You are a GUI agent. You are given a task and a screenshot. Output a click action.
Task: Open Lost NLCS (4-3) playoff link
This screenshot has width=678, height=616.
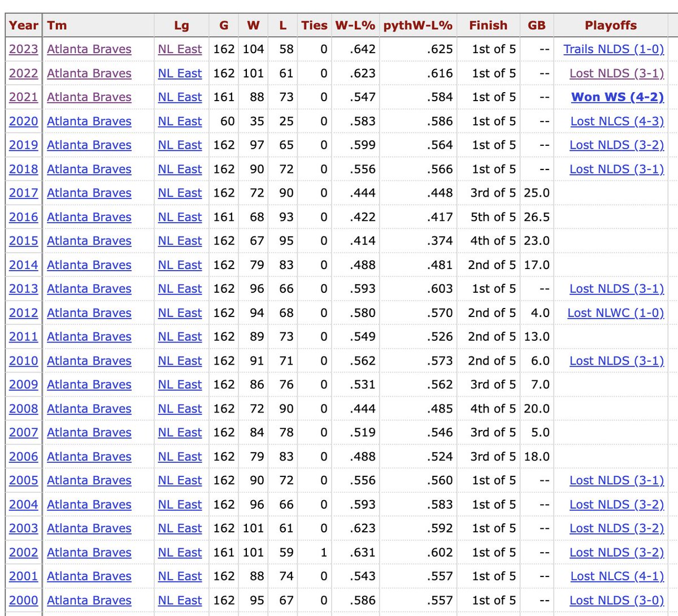click(x=617, y=122)
